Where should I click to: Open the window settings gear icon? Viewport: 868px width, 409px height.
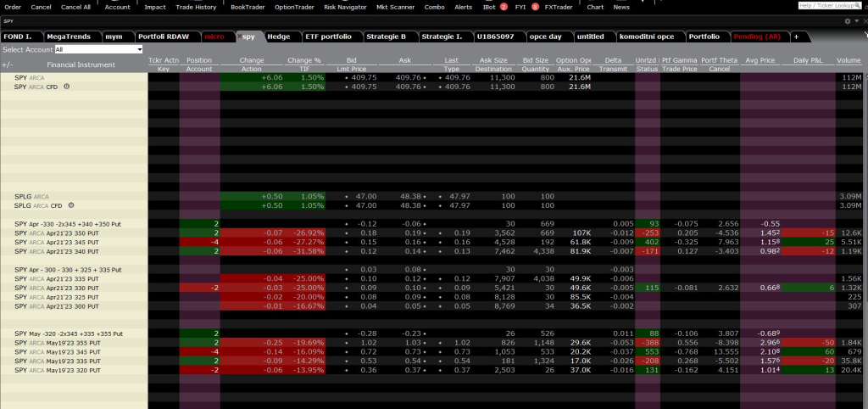(x=848, y=21)
